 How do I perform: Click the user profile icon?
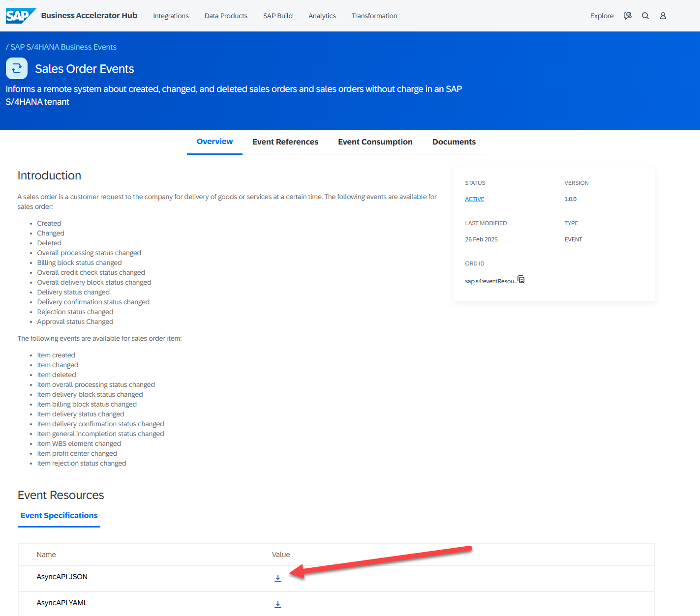click(x=663, y=16)
